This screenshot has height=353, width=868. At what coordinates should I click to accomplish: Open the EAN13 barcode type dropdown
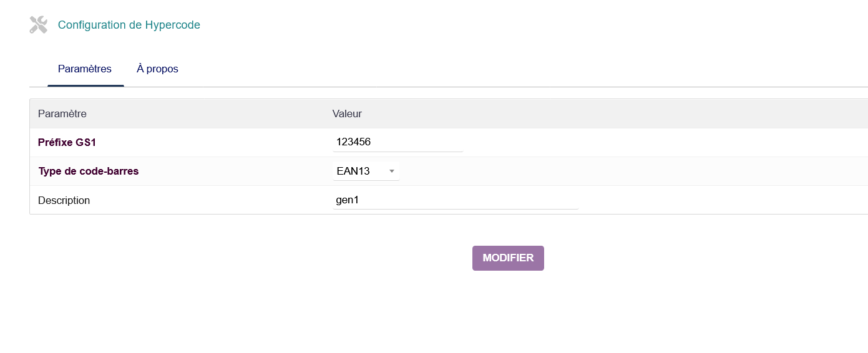pyautogui.click(x=366, y=171)
